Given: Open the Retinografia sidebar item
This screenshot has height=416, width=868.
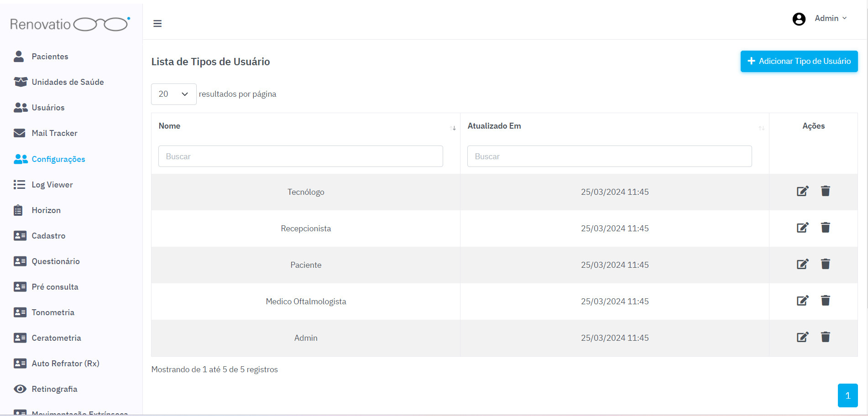Looking at the screenshot, I should (x=54, y=389).
